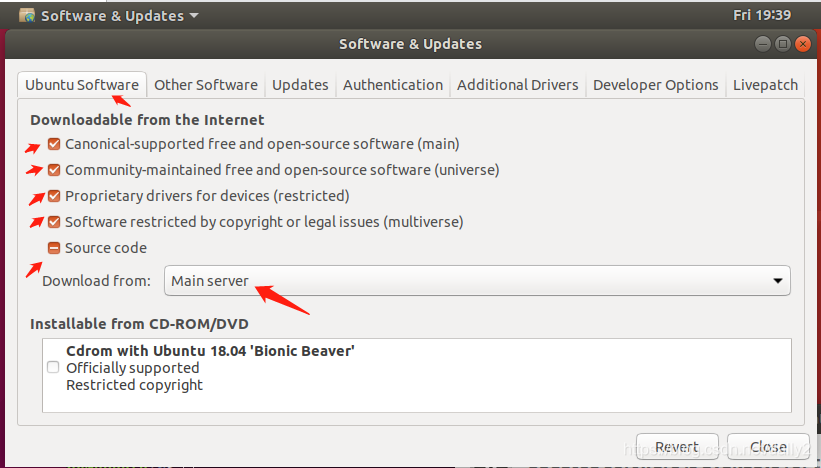
Task: Go to the Additional Drivers tab
Action: pos(517,85)
